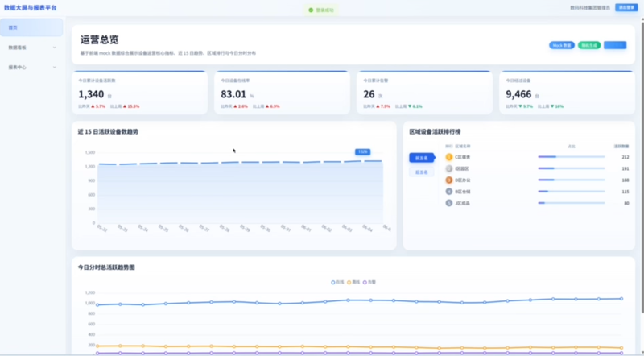This screenshot has height=356, width=644.
Task: Click the 26 alarm count value
Action: [369, 94]
